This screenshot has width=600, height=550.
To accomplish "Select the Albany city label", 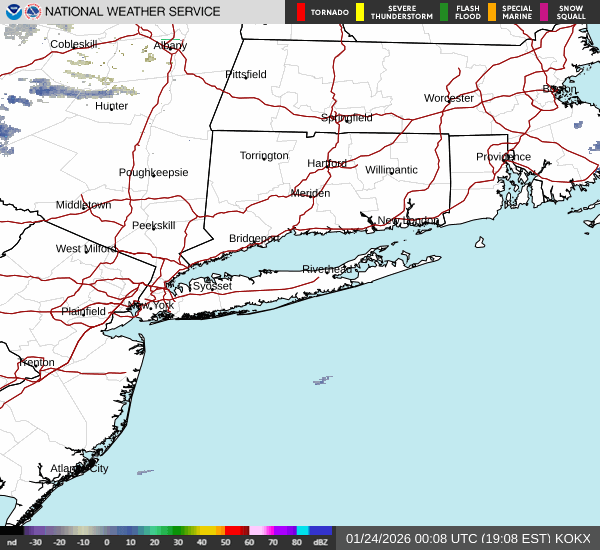I will tap(170, 46).
